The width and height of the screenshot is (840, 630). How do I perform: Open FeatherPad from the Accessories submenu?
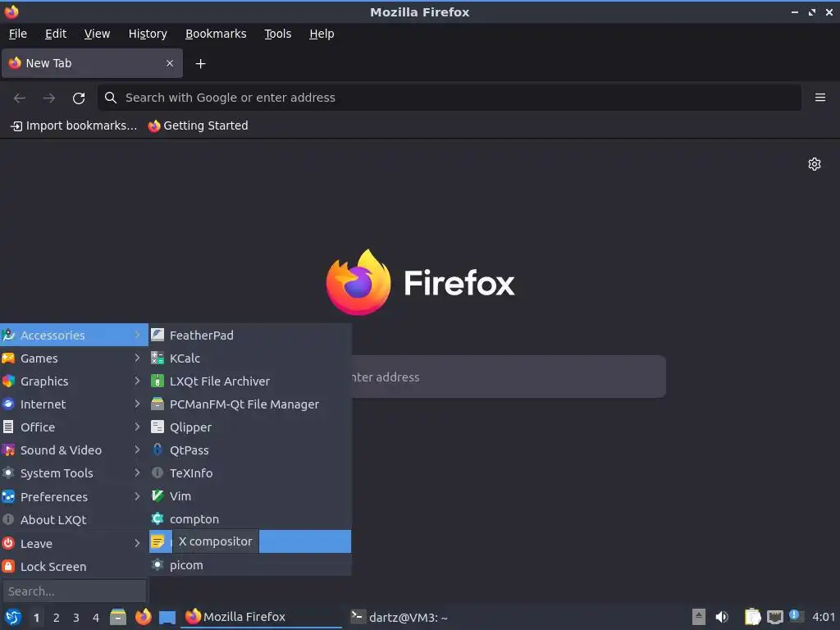pos(250,336)
